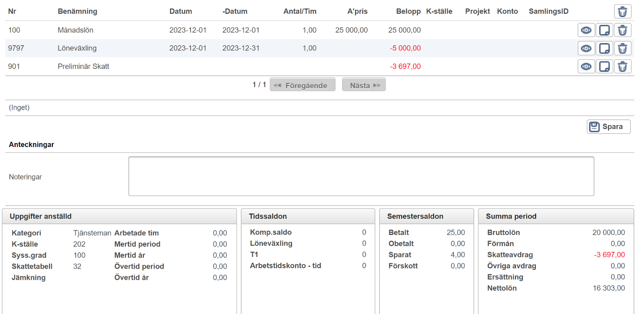Click the Betalt value 25,00

pyautogui.click(x=456, y=232)
